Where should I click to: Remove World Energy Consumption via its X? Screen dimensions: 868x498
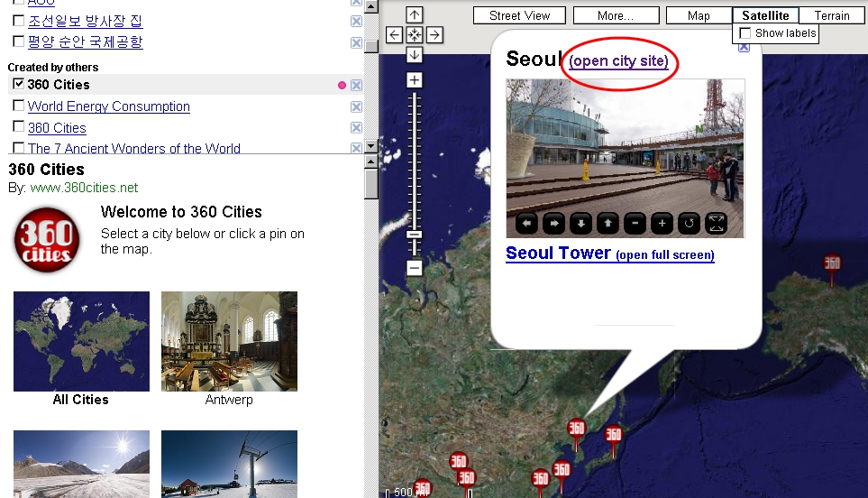tap(357, 107)
